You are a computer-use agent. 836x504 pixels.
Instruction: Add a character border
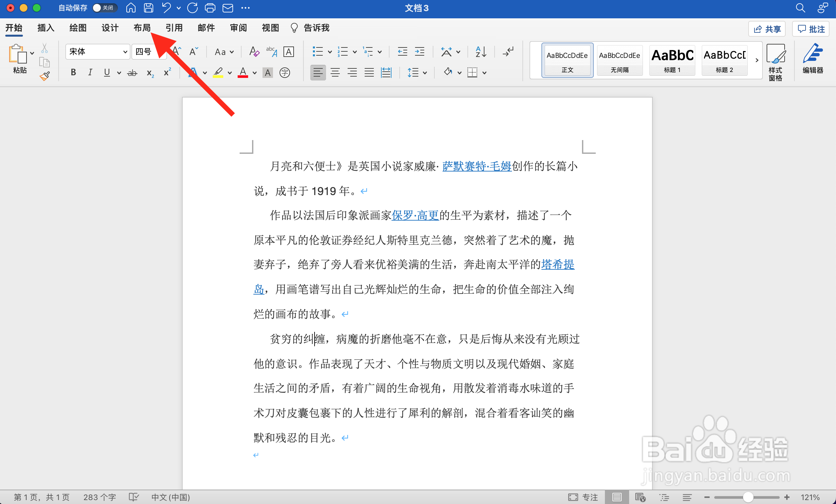pos(288,52)
